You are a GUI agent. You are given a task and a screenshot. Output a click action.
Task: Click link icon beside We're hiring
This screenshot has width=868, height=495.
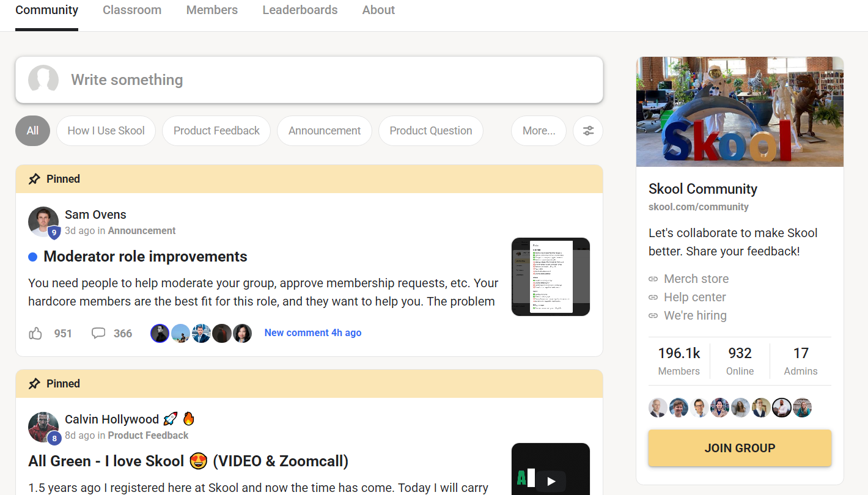pos(653,315)
